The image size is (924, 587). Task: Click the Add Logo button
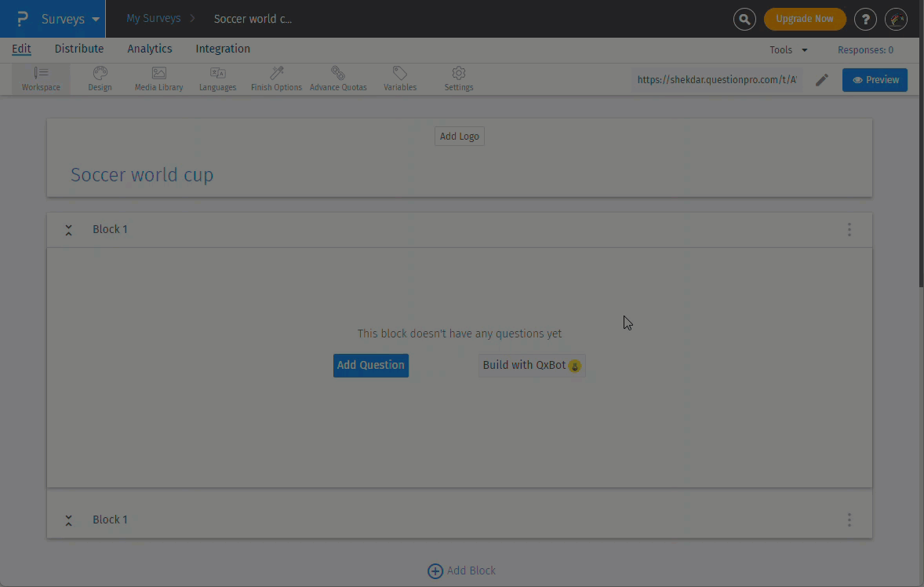(x=459, y=136)
